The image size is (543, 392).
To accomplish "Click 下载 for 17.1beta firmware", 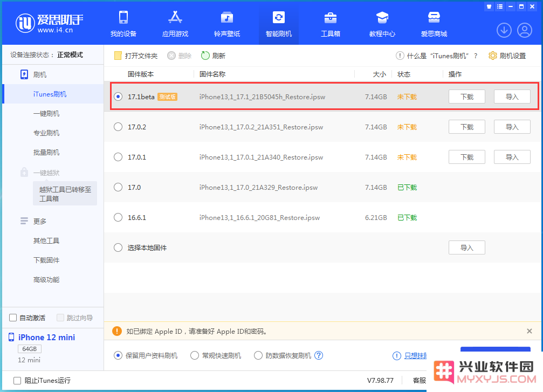I will [x=466, y=97].
